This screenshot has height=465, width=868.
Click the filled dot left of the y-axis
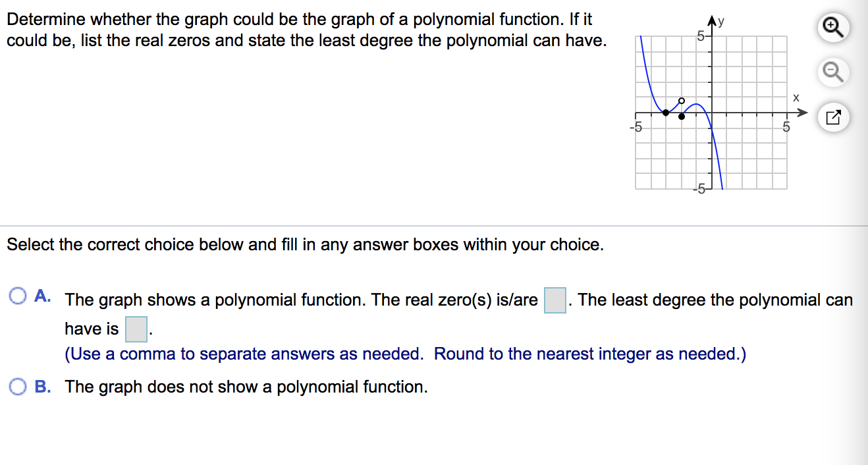(665, 113)
